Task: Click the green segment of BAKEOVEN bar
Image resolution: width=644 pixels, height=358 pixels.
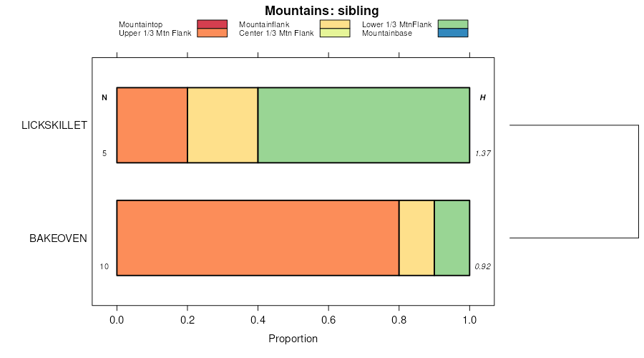Action: (x=452, y=238)
